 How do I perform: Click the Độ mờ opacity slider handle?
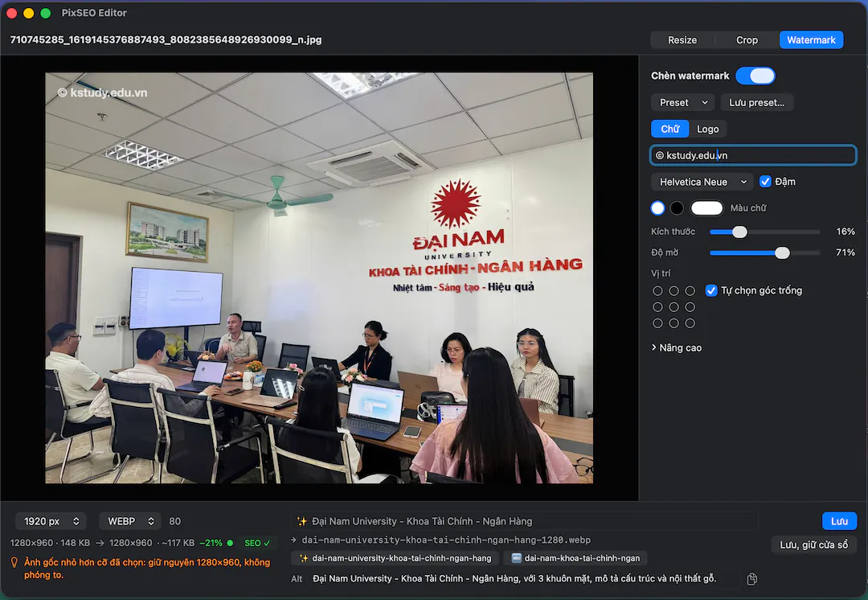pyautogui.click(x=782, y=253)
